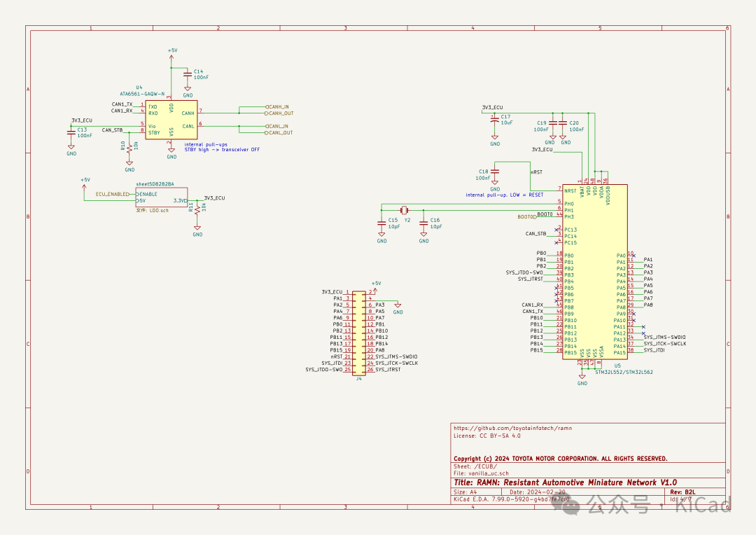Click the +5V power symbol at J4 connector
Viewport: 756px width, 535px height.
pos(376,286)
